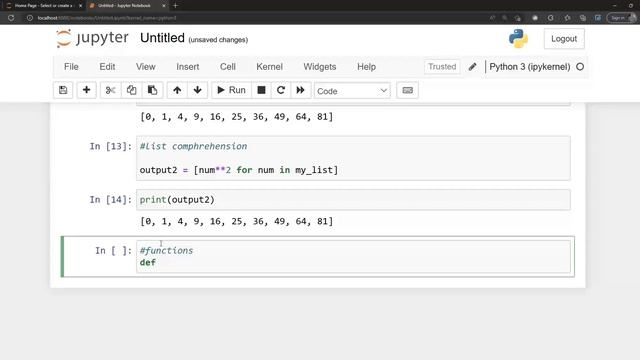This screenshot has height=360, width=640.
Task: Click the site information icon in address bar
Action: point(30,18)
